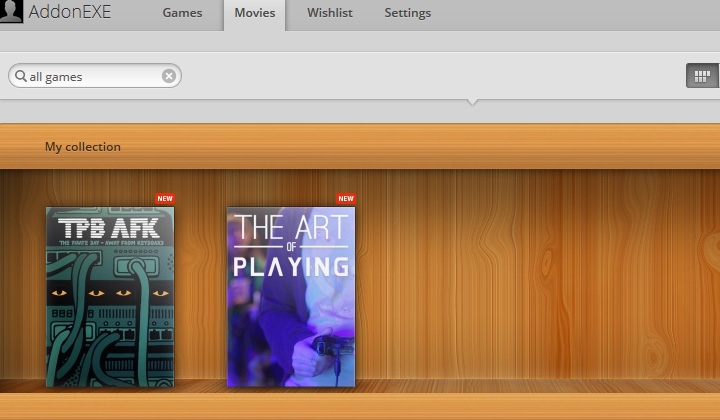Click the triangle notch below the toolbar
720x420 pixels.
coord(472,102)
